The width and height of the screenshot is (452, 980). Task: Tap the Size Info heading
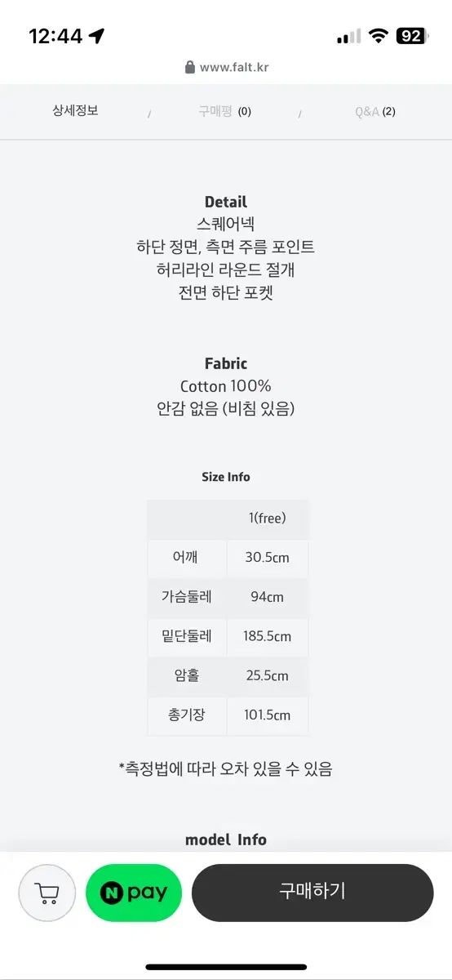click(226, 477)
